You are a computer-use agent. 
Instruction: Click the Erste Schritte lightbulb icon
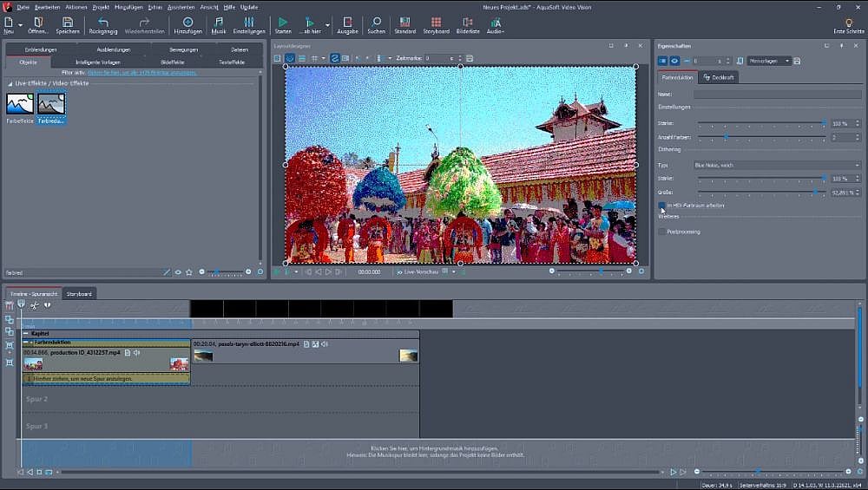848,23
